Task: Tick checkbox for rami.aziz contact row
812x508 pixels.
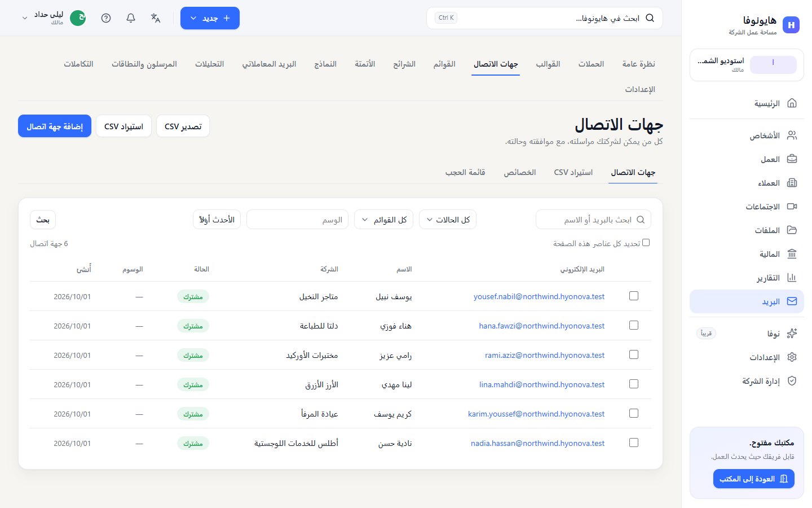Action: [x=634, y=354]
